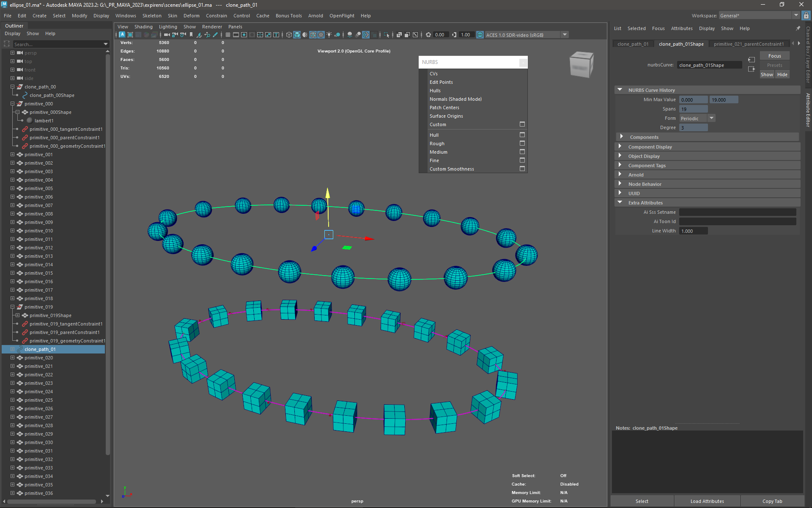The width and height of the screenshot is (812, 508).
Task: Click the lock camera icon
Action: [x=175, y=35]
